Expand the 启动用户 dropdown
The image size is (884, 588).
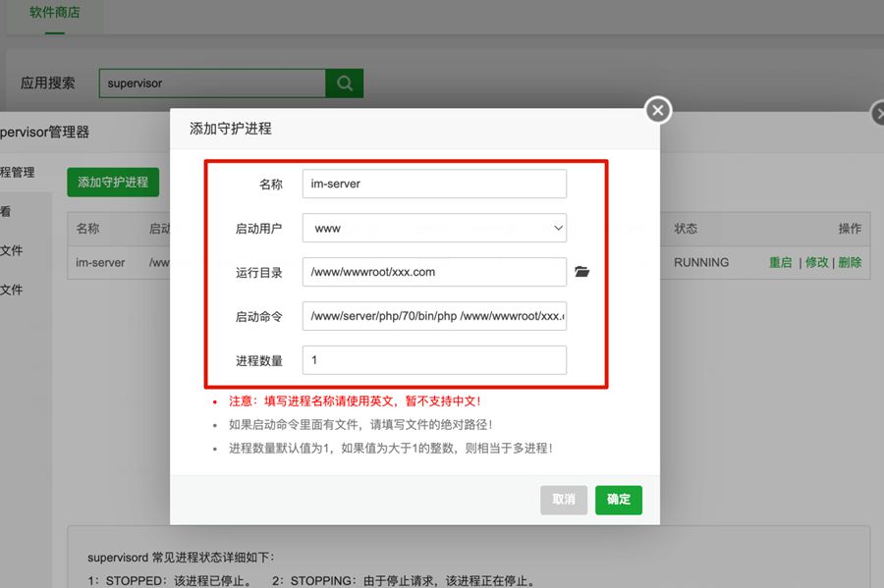434,228
